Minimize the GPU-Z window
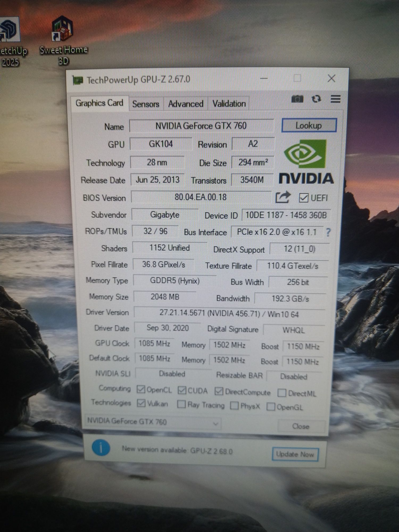399x532 pixels. click(x=264, y=78)
